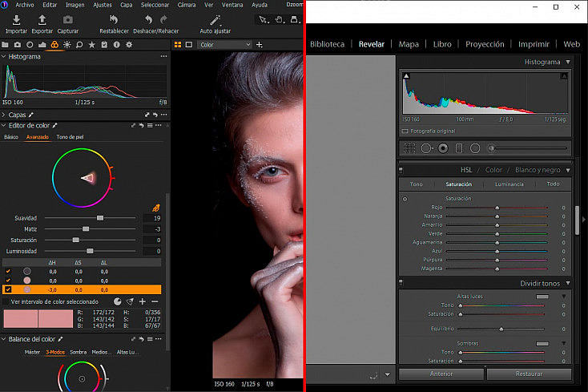
Task: Collapse the Dividir tonos panel
Action: (568, 283)
